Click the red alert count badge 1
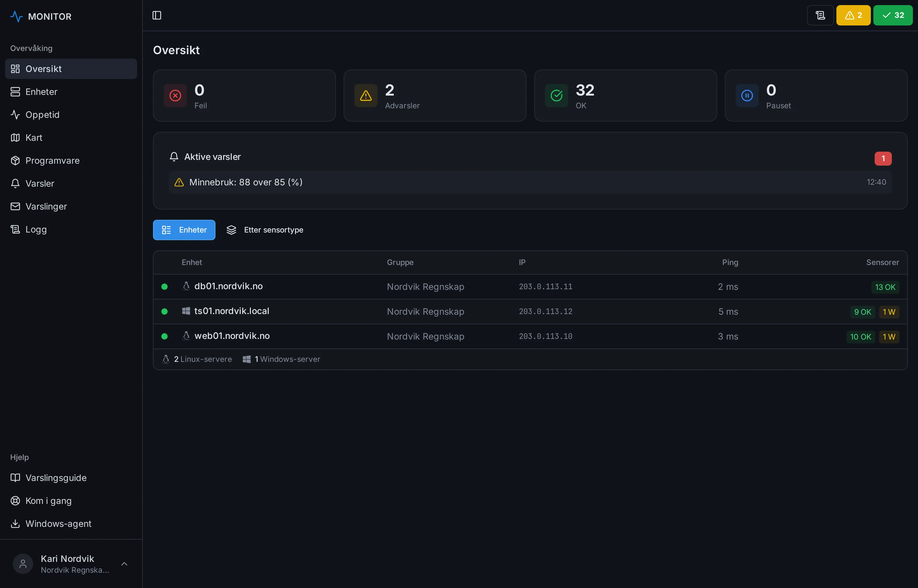The width and height of the screenshot is (918, 588). (x=883, y=158)
